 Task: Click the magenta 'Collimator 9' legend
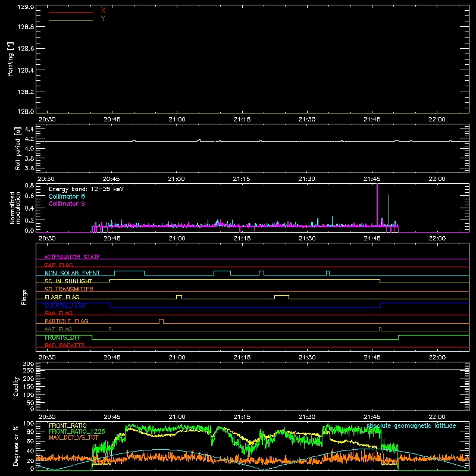pos(67,203)
